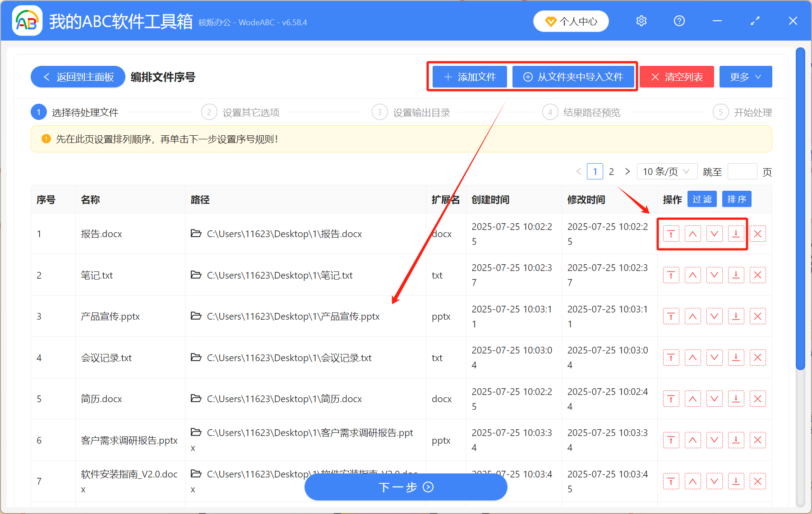Delete the 客户需求调研报告.pptx row
Screen dimensions: 812x514
click(x=757, y=440)
